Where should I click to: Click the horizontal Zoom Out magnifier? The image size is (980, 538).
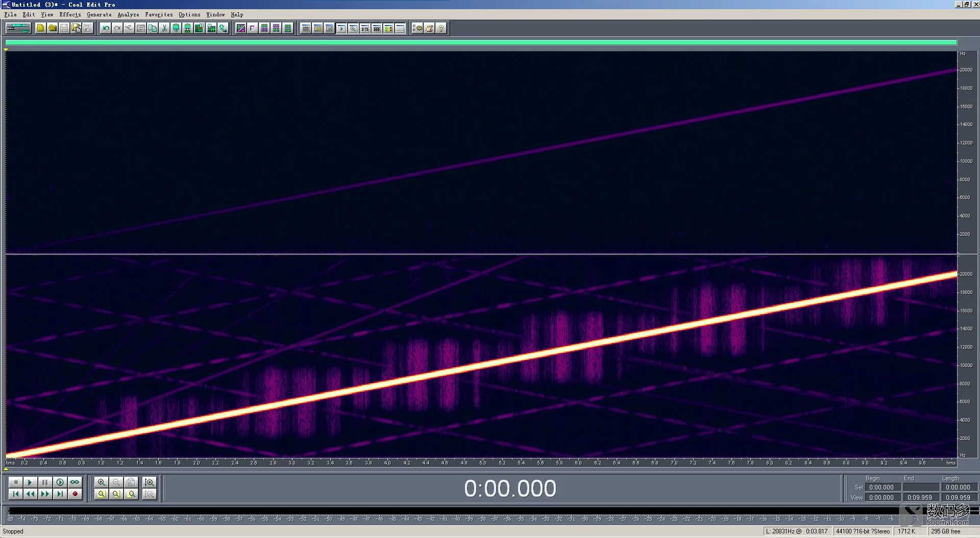(x=116, y=482)
